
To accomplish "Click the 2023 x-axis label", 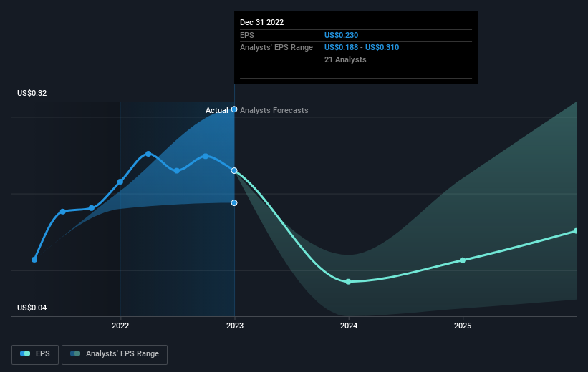I will (x=235, y=326).
